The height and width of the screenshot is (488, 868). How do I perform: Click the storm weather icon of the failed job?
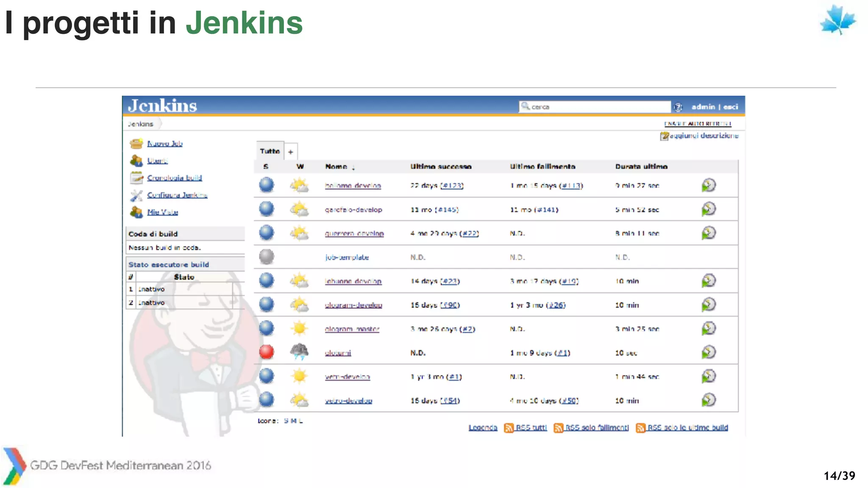tap(299, 351)
